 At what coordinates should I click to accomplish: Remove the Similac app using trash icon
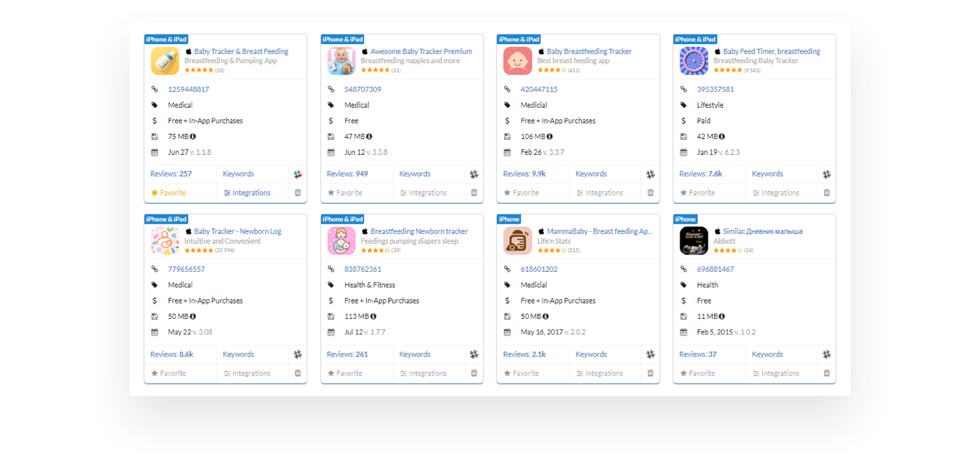tap(827, 374)
